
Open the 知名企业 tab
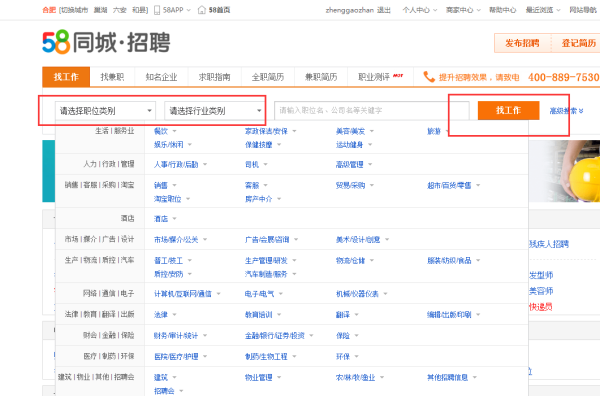coord(161,77)
